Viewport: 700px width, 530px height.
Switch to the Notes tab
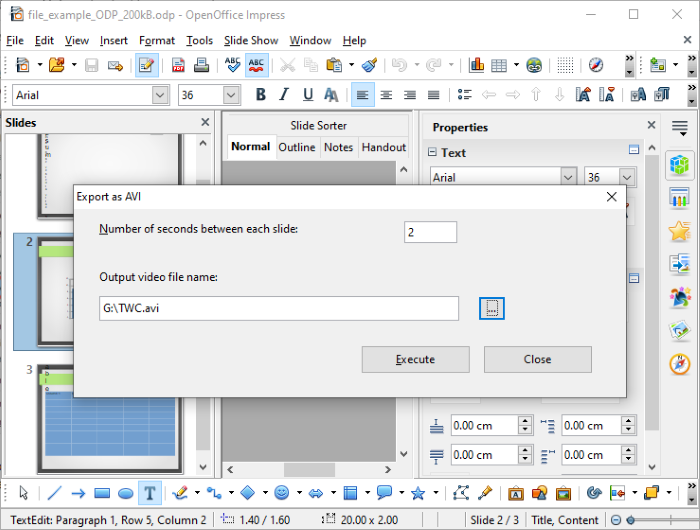coord(338,147)
